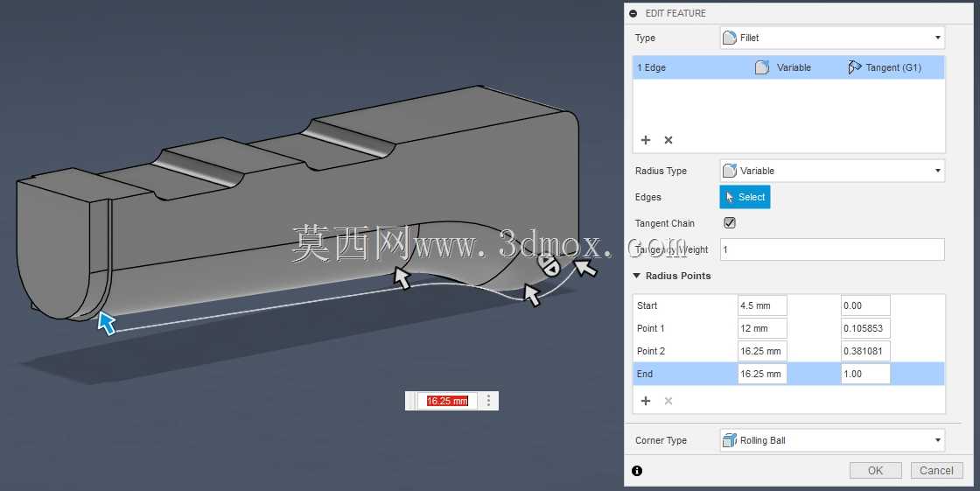Collapse the Radius Points section
The height and width of the screenshot is (491, 980).
[x=637, y=276]
